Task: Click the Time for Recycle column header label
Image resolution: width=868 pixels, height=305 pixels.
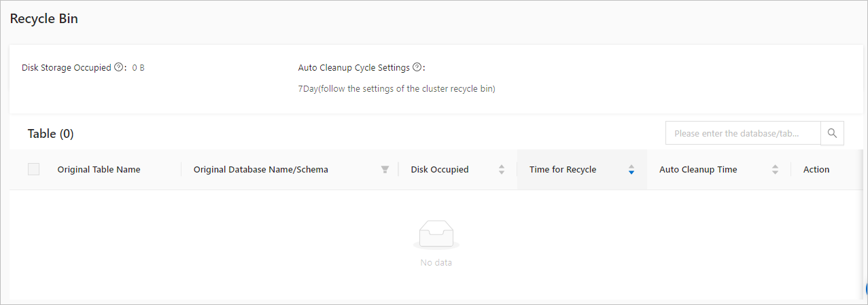Action: (x=563, y=169)
